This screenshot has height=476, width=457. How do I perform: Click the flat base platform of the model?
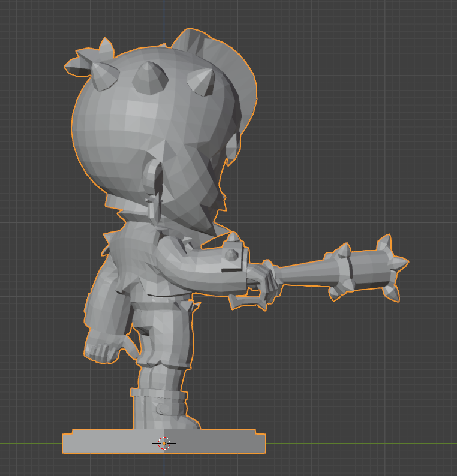point(164,441)
